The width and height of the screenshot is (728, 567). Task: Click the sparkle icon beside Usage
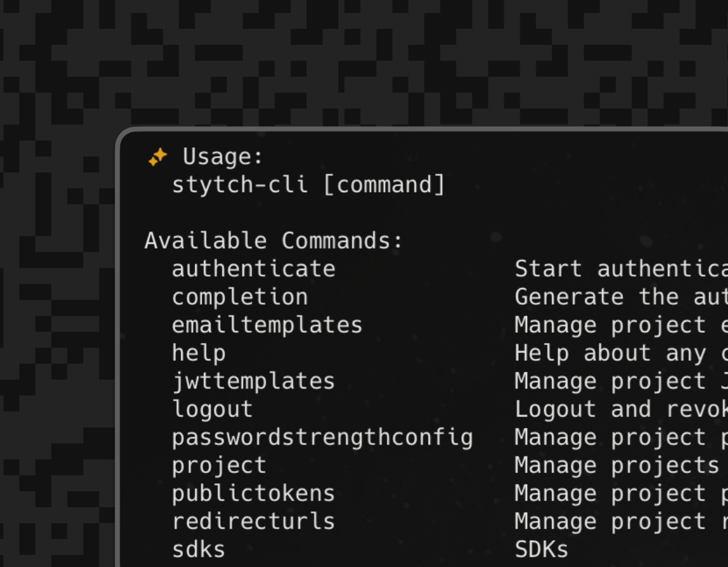coord(158,157)
